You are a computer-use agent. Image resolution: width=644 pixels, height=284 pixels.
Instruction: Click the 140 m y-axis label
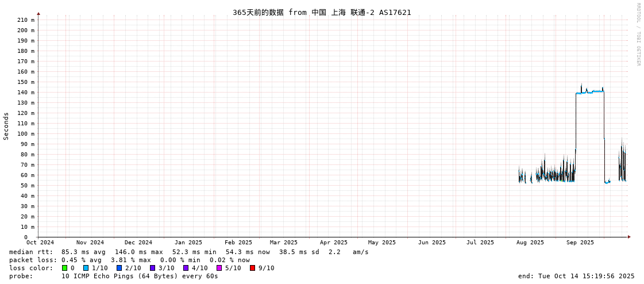tap(25, 92)
